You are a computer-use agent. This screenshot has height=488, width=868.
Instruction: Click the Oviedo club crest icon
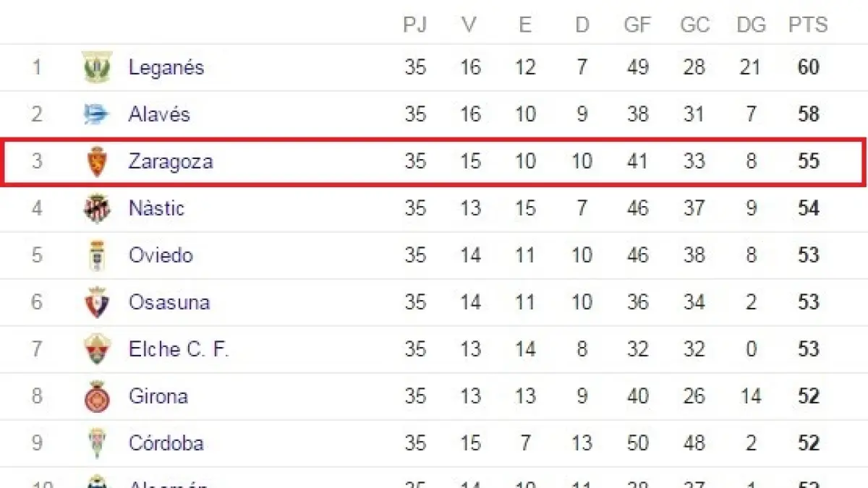96,255
